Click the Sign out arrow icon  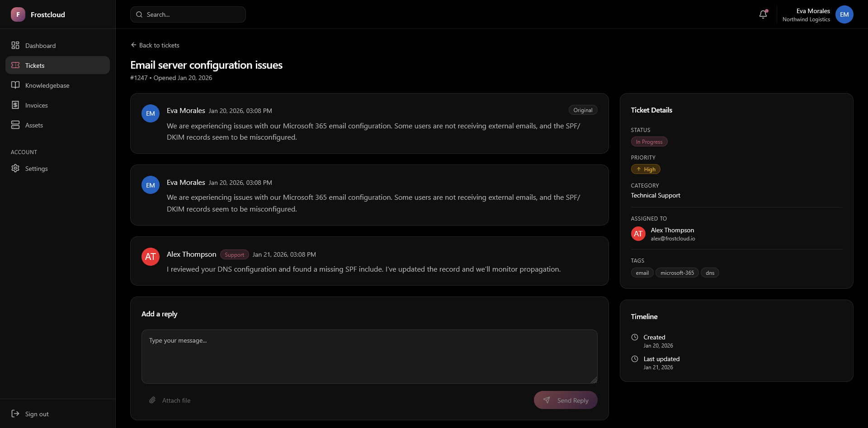pos(15,414)
